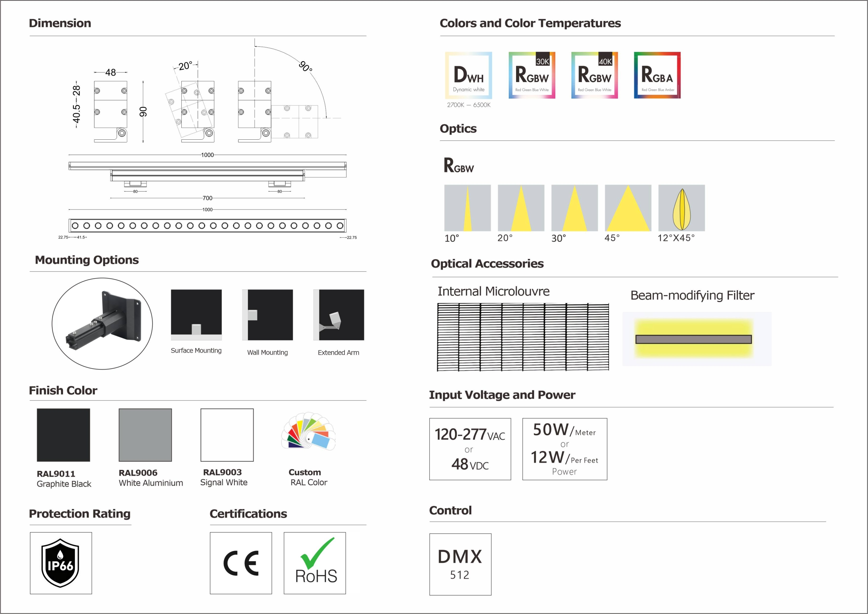The image size is (868, 614).
Task: Pick the 45° wide beam optic
Action: point(628,208)
